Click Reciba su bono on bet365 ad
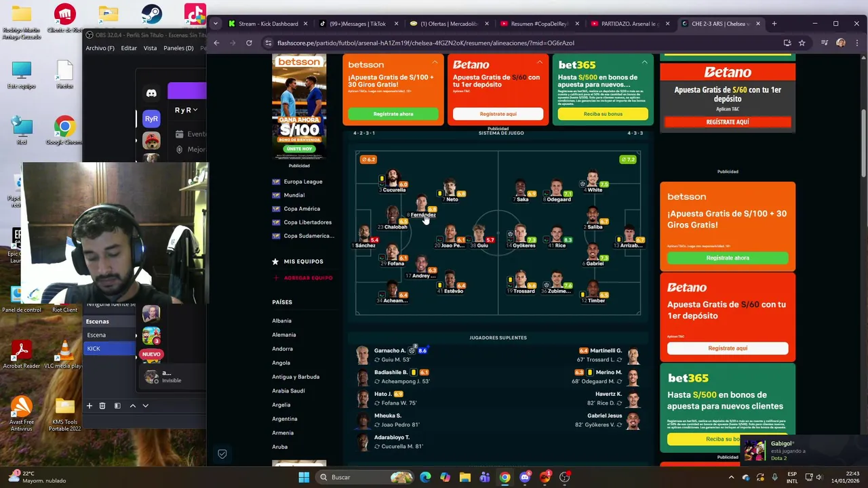This screenshot has height=488, width=868. coord(603,114)
